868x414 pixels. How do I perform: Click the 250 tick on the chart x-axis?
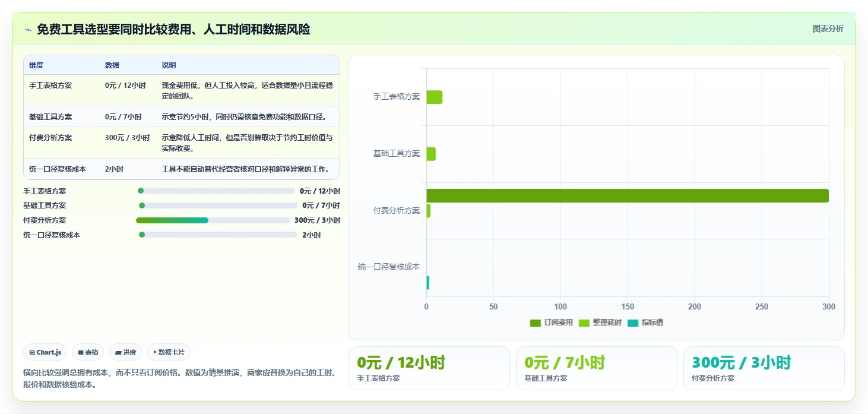tap(762, 307)
